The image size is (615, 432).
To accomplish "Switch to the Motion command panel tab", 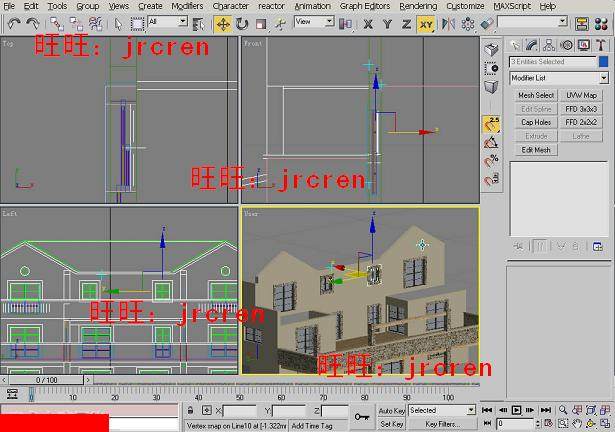I will click(x=566, y=46).
